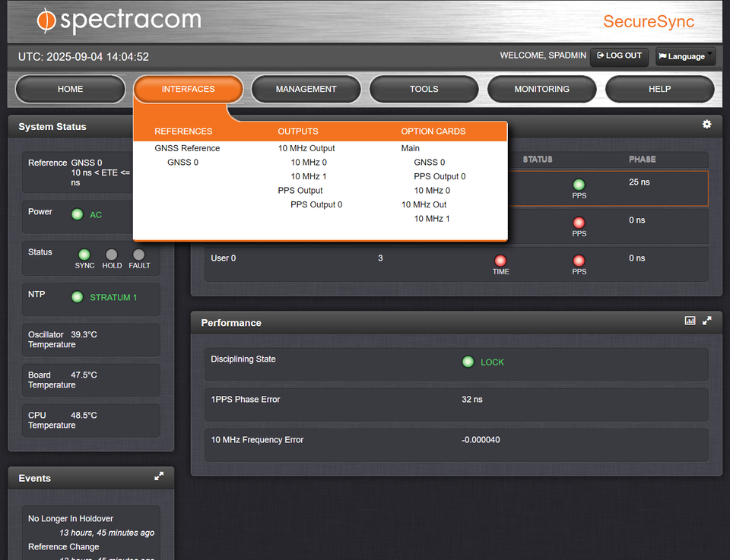Expand the Performance panel to full screen
The height and width of the screenshot is (560, 730).
(706, 320)
